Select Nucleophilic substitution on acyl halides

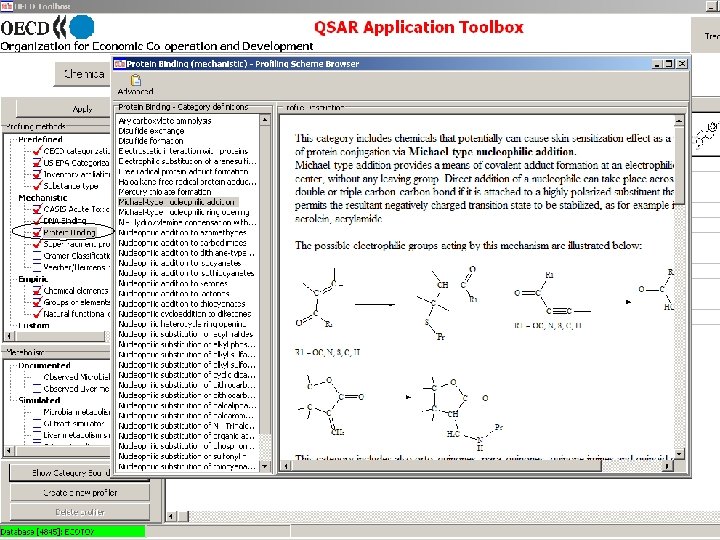[186, 334]
